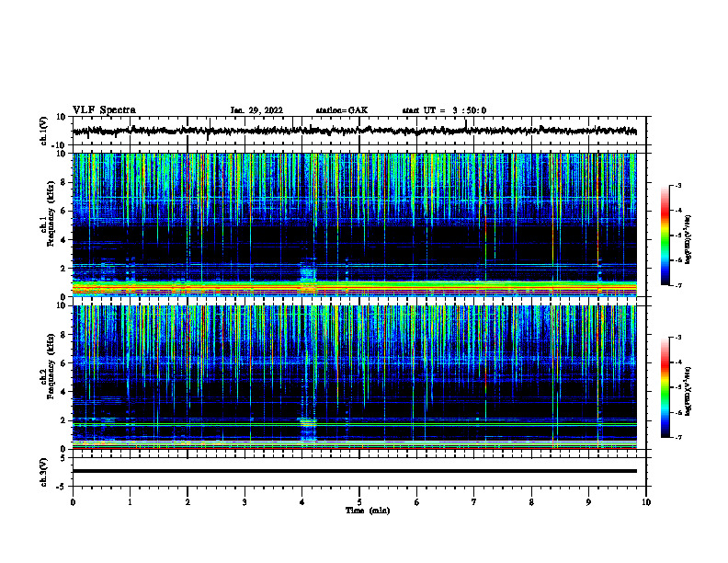This screenshot has width=728, height=563.
Task: Click the ch.1 voltage waveform trace
Action: pyautogui.click(x=355, y=131)
